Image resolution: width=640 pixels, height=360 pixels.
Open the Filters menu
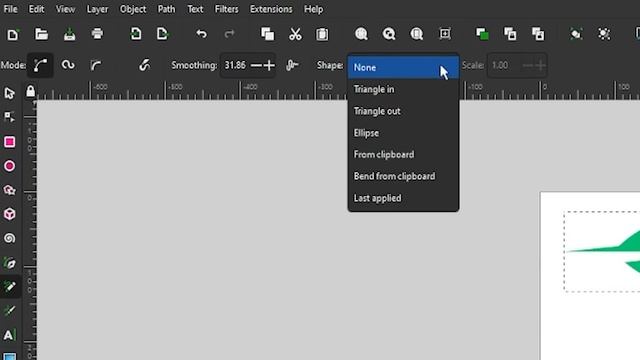pos(227,9)
